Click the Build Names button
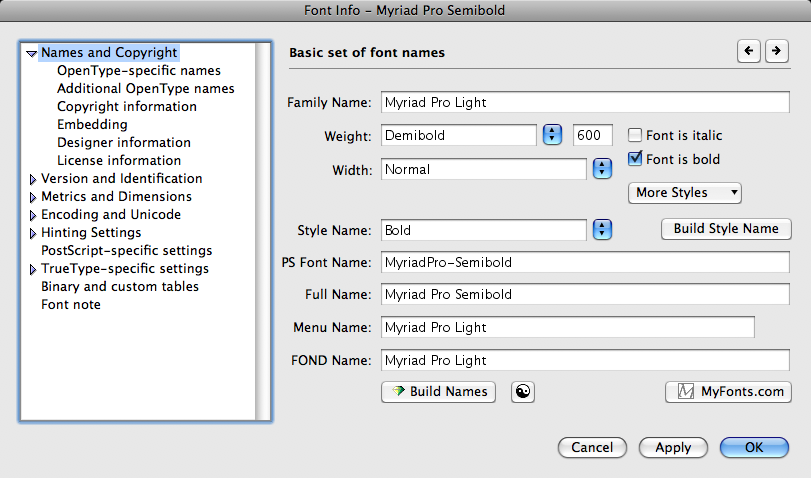The width and height of the screenshot is (811, 478). coord(439,392)
